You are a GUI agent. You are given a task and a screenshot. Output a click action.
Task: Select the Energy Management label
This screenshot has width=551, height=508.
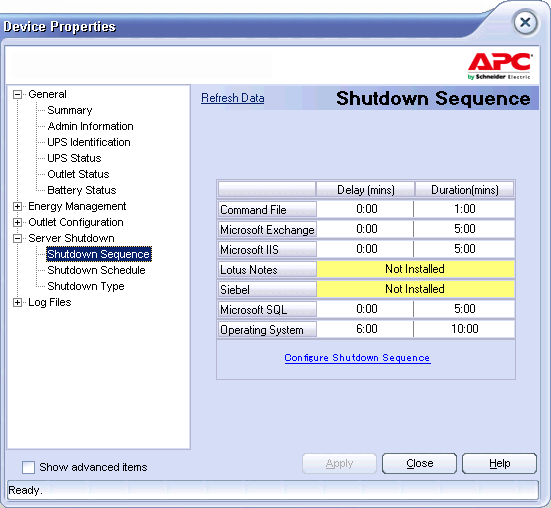77,206
